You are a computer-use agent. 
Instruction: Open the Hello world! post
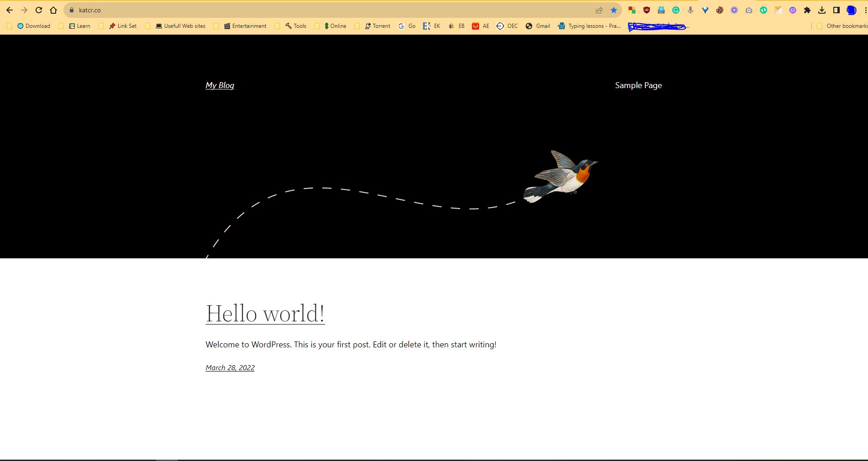[265, 313]
